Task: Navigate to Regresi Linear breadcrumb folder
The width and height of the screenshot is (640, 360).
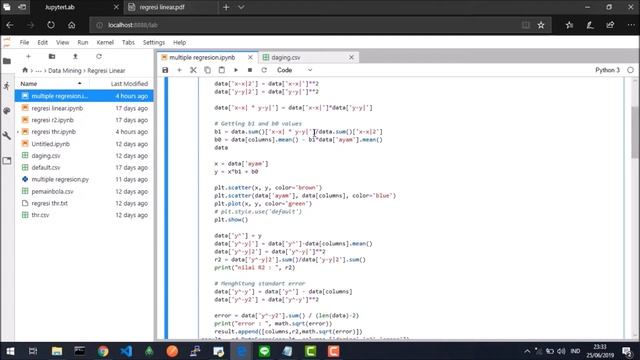Action: click(106, 71)
